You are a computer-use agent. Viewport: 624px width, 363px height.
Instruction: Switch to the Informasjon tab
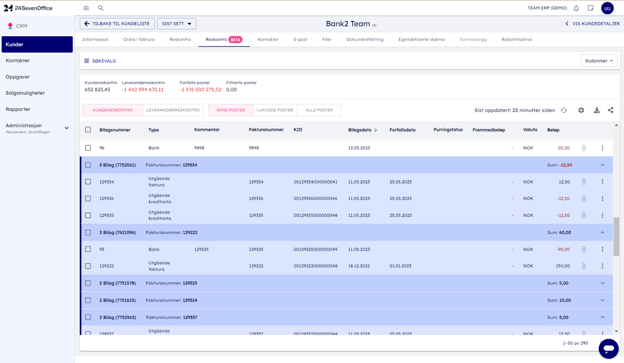[x=95, y=39]
